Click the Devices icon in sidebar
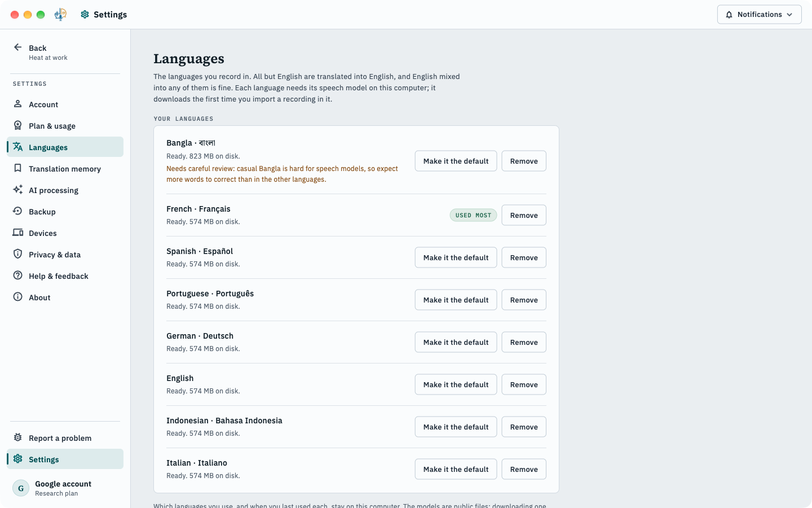 coord(18,233)
